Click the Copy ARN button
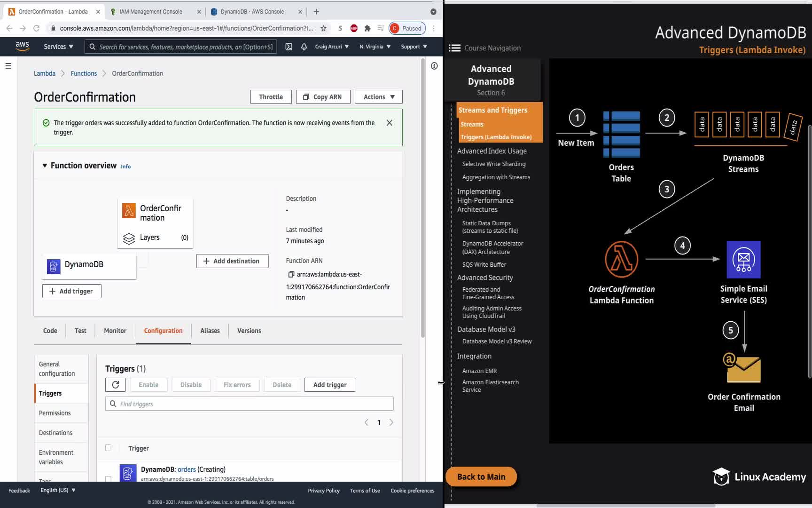 [x=322, y=97]
